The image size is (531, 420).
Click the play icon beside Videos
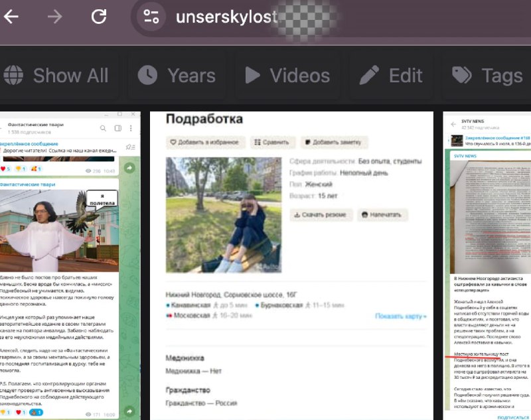click(x=253, y=75)
